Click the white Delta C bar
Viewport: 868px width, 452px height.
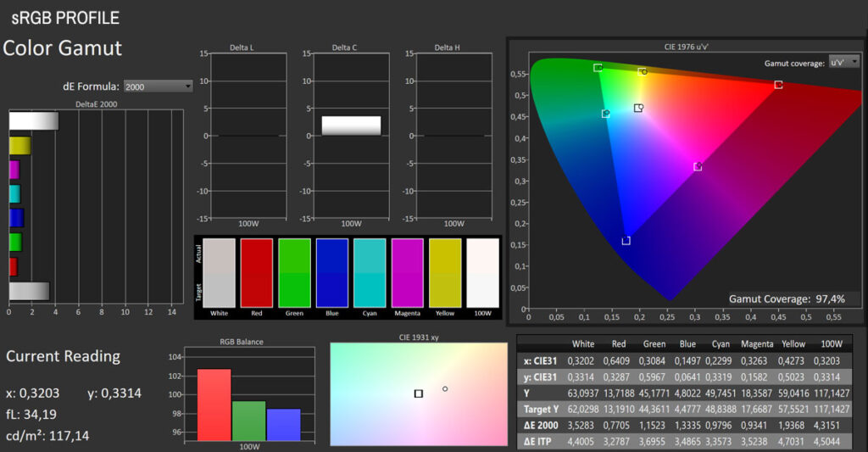(351, 126)
